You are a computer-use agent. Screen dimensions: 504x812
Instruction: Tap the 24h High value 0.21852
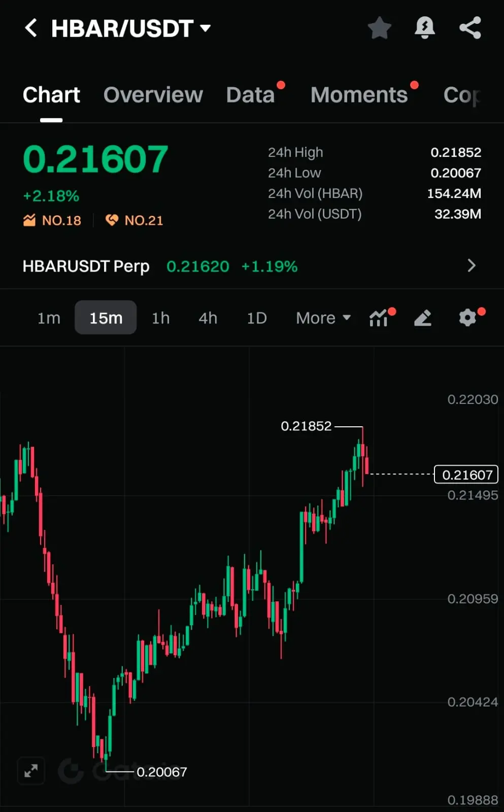pyautogui.click(x=456, y=152)
